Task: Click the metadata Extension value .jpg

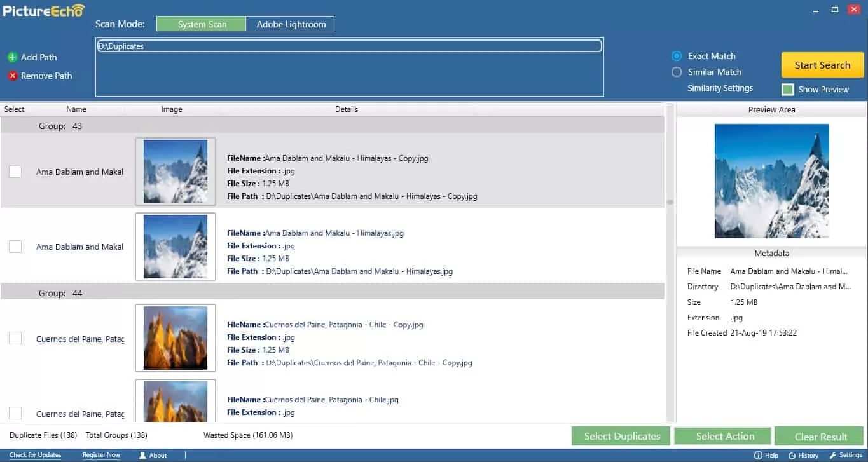Action: (x=736, y=318)
